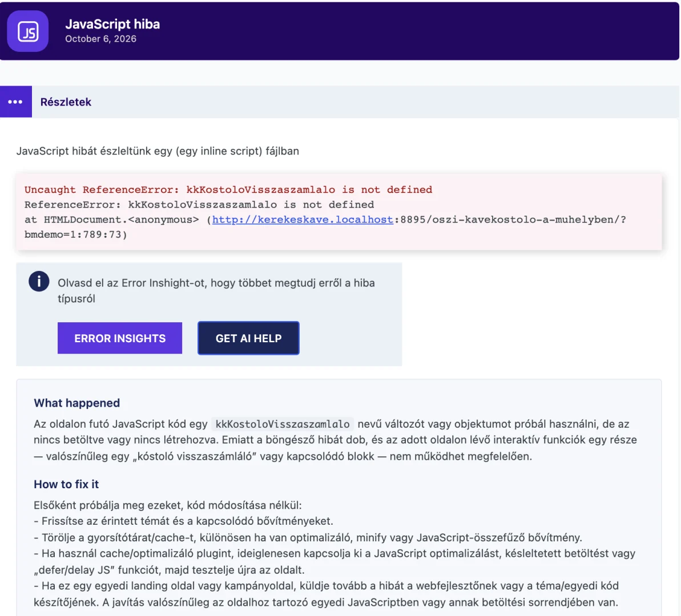Screen dimensions: 681x616
Task: Click the "bmdemo=1:789:73)" text
Action: point(75,234)
